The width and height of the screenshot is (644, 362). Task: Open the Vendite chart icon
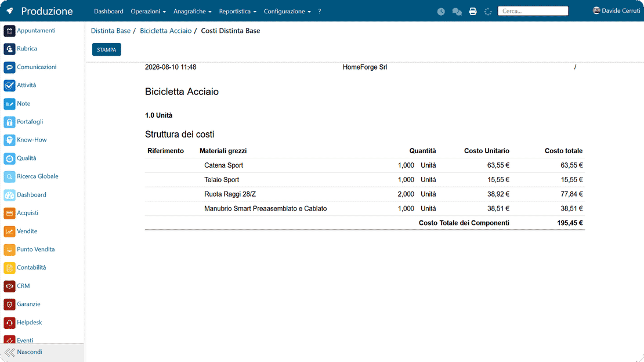9,231
